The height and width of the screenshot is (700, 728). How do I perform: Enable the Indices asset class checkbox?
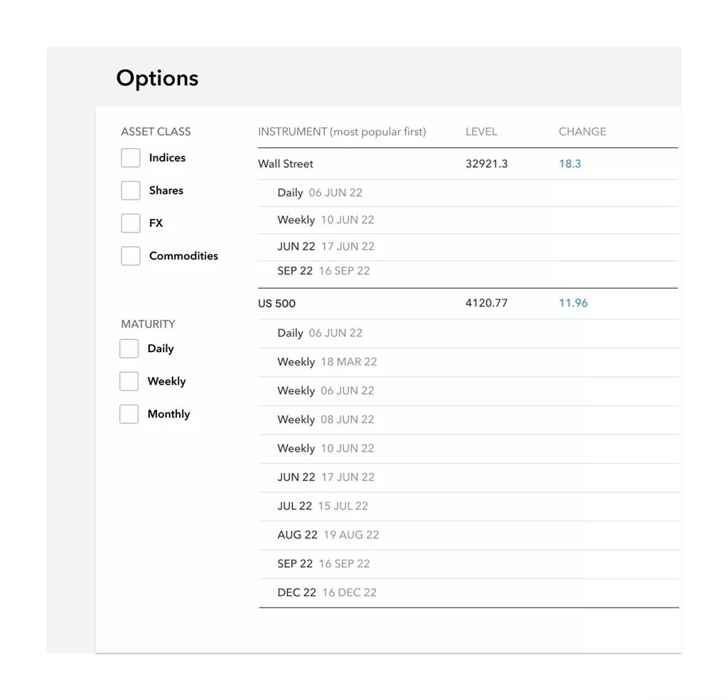pyautogui.click(x=131, y=158)
